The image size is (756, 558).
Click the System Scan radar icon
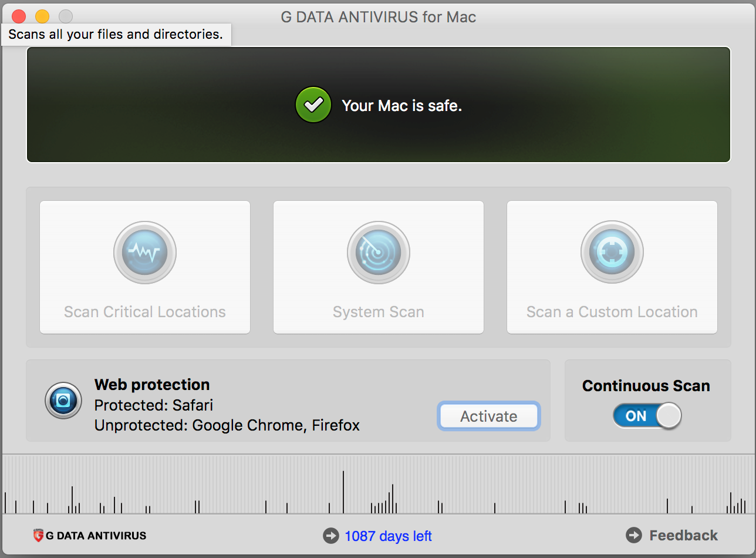pyautogui.click(x=379, y=253)
